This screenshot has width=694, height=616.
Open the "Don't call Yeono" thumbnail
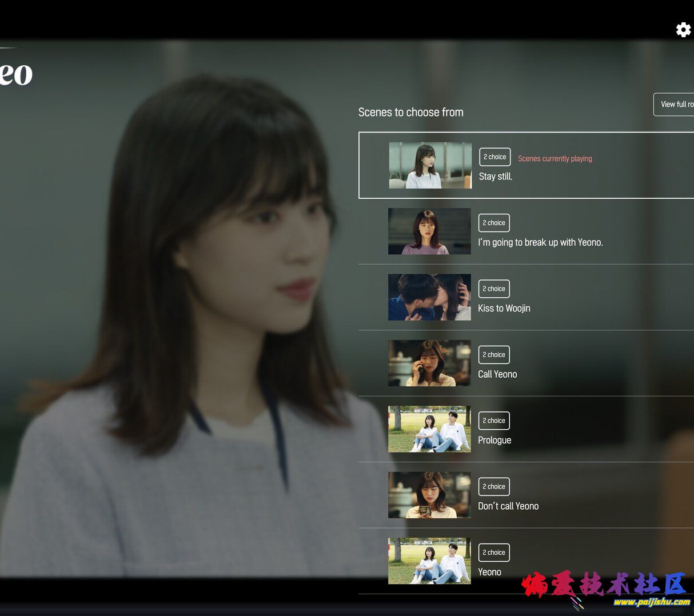click(429, 495)
